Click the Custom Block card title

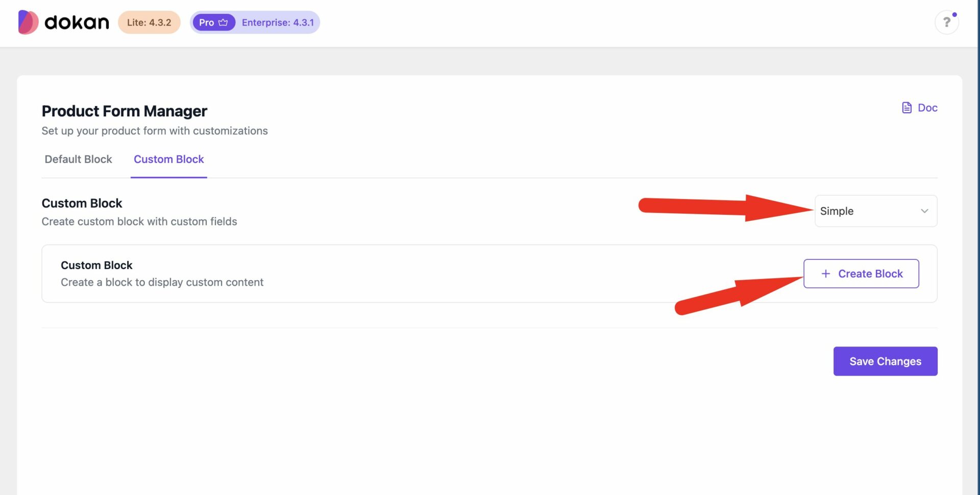pos(96,265)
